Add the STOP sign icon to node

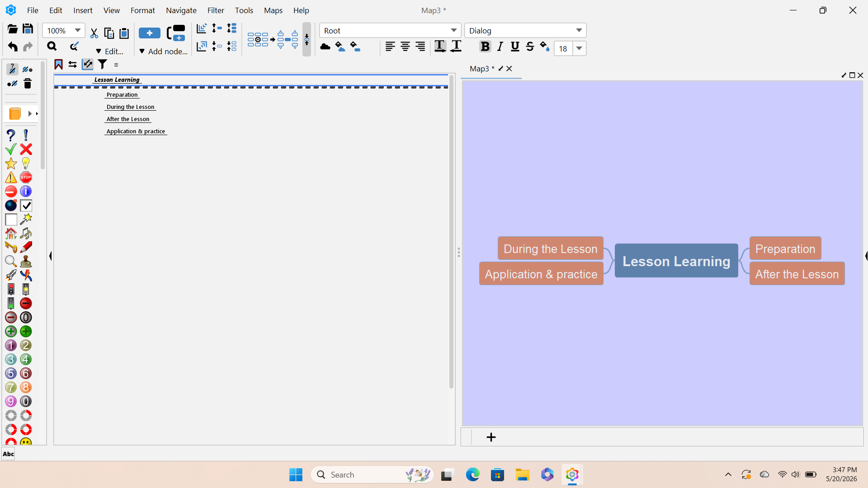point(26,177)
